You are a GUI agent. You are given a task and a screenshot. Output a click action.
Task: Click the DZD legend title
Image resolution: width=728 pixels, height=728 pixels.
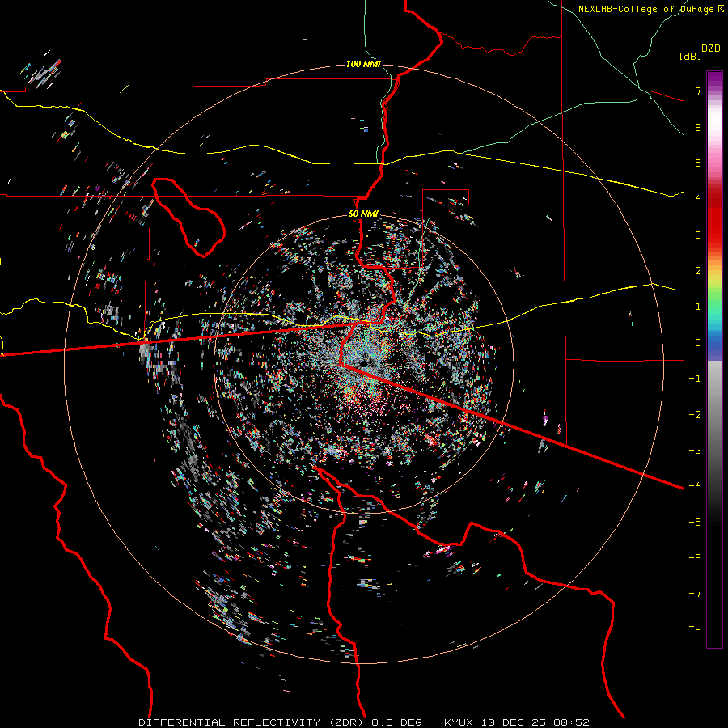tap(711, 49)
